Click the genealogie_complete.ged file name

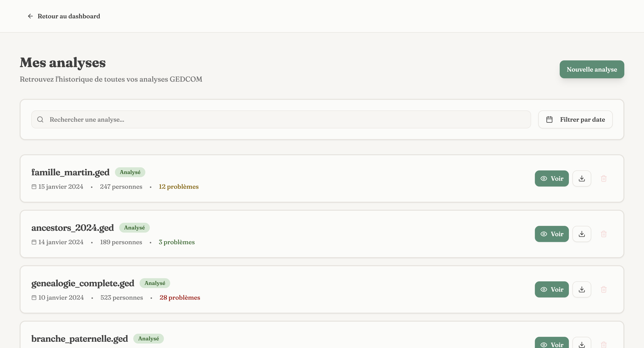coord(83,283)
